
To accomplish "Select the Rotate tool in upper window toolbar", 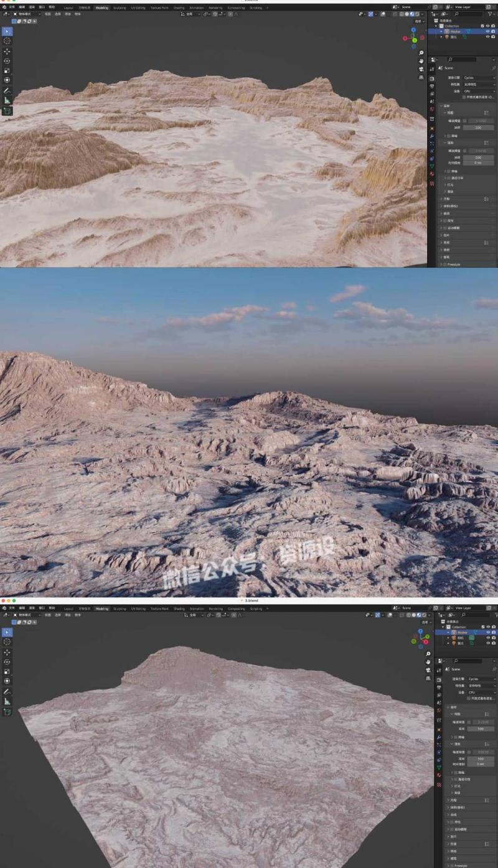I will pos(7,61).
